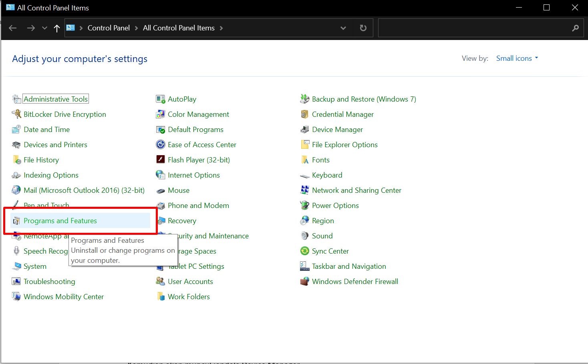Click the User Accounts icon
This screenshot has height=364, width=588.
[160, 282]
